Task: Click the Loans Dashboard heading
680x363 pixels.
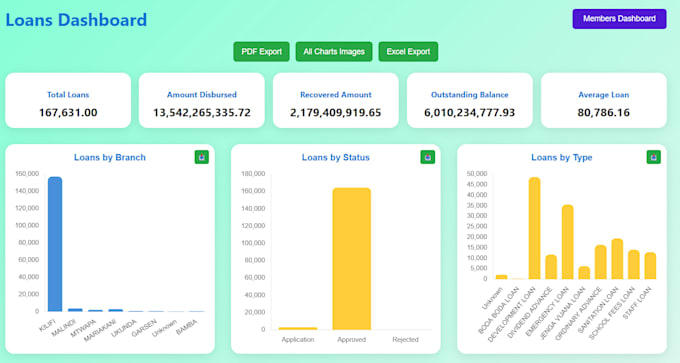Action: (76, 20)
